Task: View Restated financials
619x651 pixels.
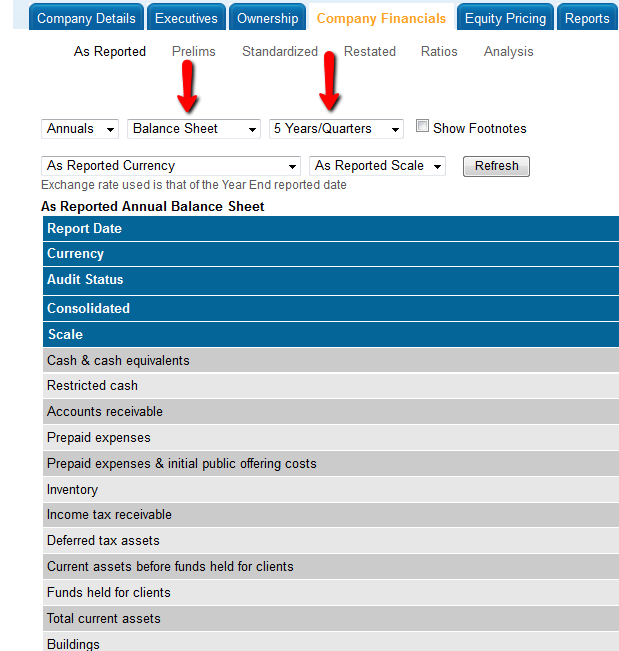Action: [x=369, y=51]
